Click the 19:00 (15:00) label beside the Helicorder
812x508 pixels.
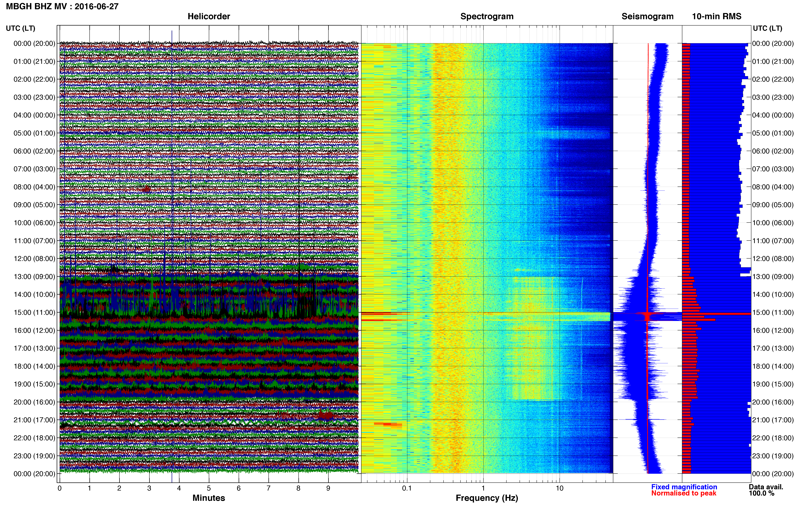pos(34,384)
